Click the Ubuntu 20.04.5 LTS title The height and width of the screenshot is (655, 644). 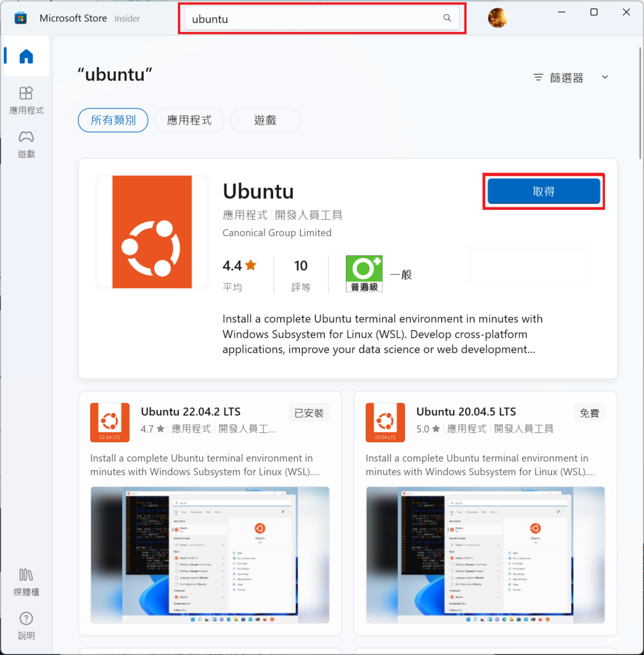click(466, 411)
